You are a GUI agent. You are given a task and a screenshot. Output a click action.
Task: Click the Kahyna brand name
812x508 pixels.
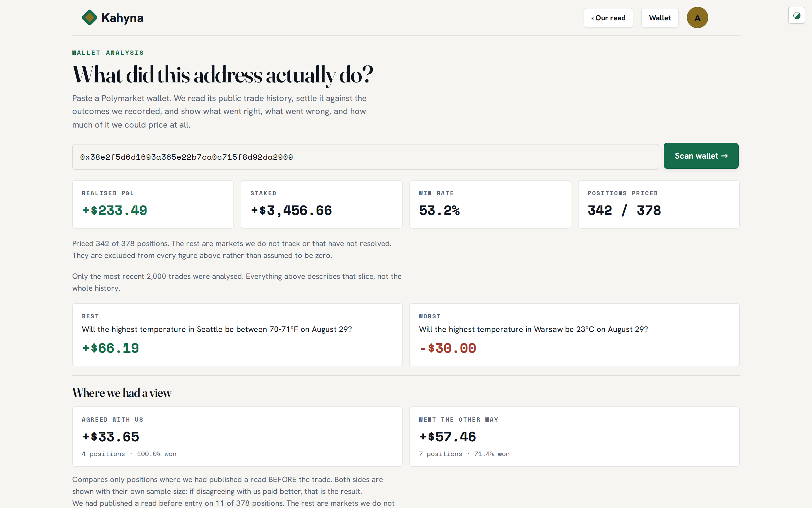[122, 18]
